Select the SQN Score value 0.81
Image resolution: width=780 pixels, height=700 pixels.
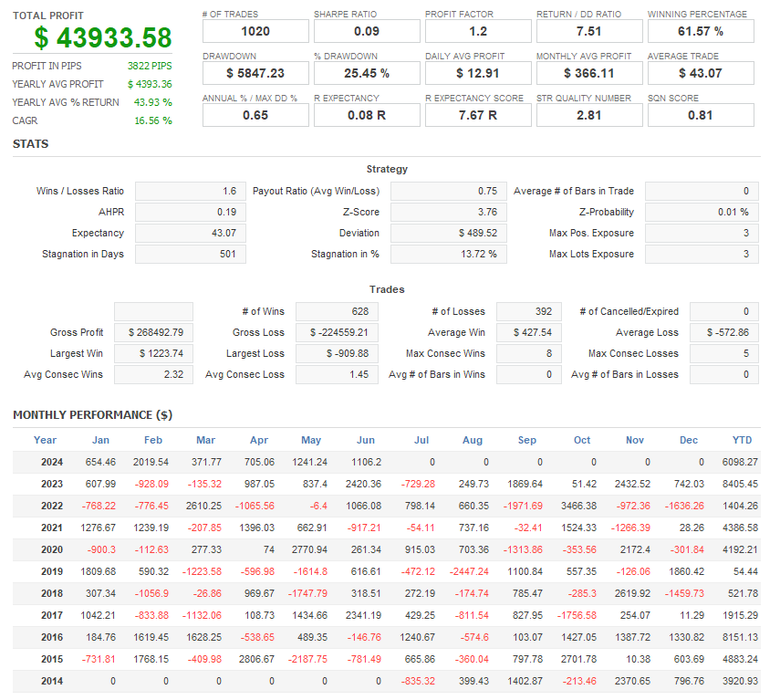[x=701, y=115]
